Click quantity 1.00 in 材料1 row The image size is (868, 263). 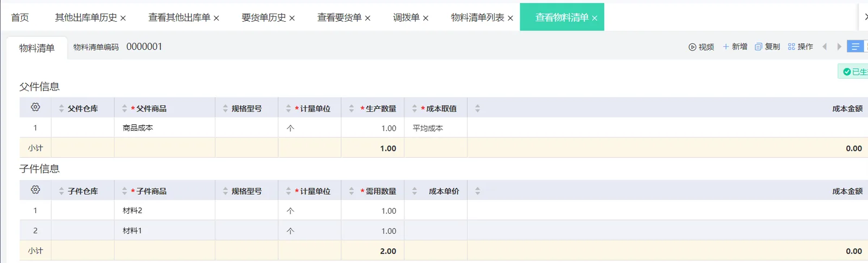coord(373,230)
